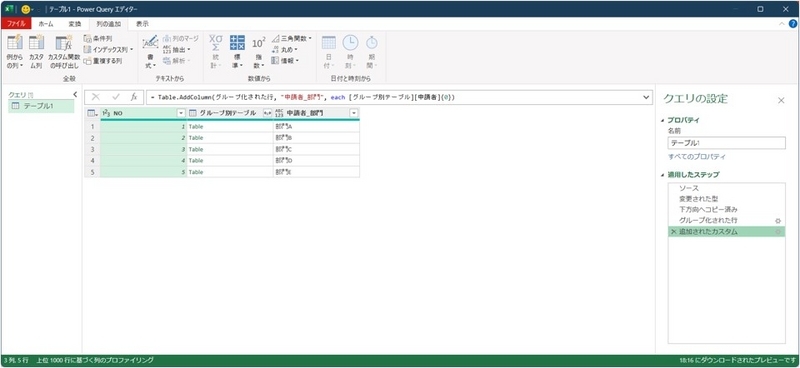The width and height of the screenshot is (800, 368).
Task: Select the 列の追加 tab
Action: click(109, 24)
